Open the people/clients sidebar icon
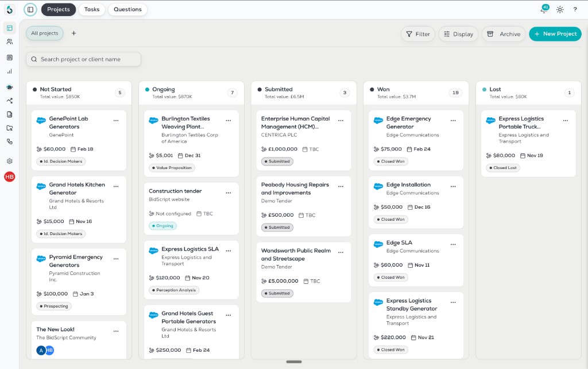Screen dimensions: 588x369 (x=10, y=41)
